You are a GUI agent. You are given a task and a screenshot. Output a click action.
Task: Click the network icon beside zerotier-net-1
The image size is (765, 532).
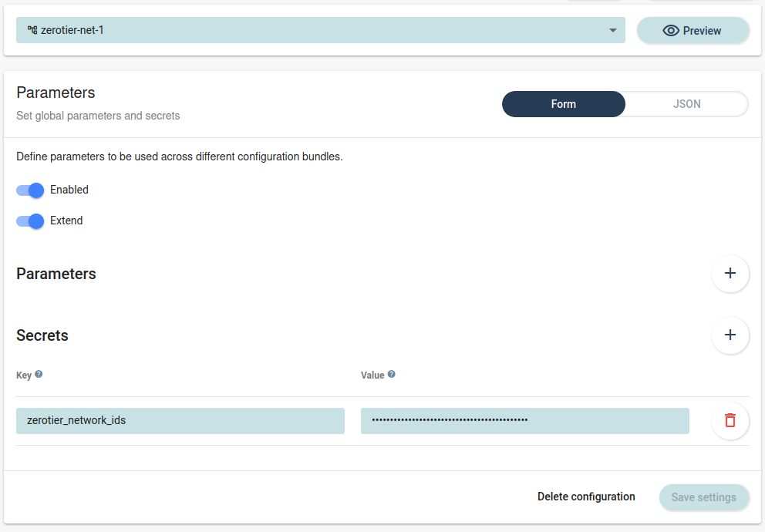click(x=32, y=30)
